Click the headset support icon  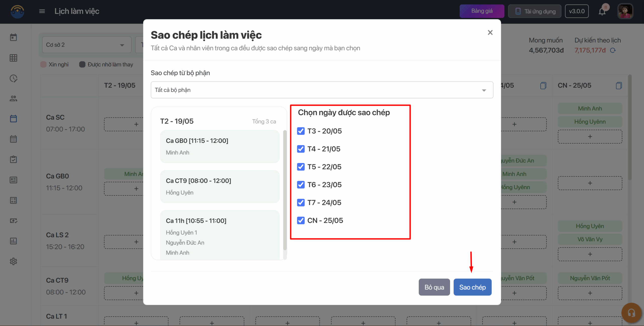(x=631, y=313)
